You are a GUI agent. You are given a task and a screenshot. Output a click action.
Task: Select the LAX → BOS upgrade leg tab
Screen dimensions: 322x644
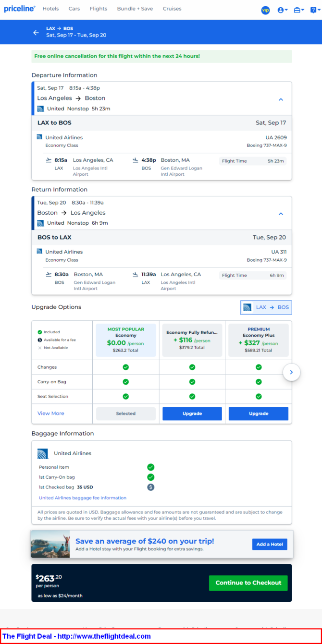tap(266, 307)
